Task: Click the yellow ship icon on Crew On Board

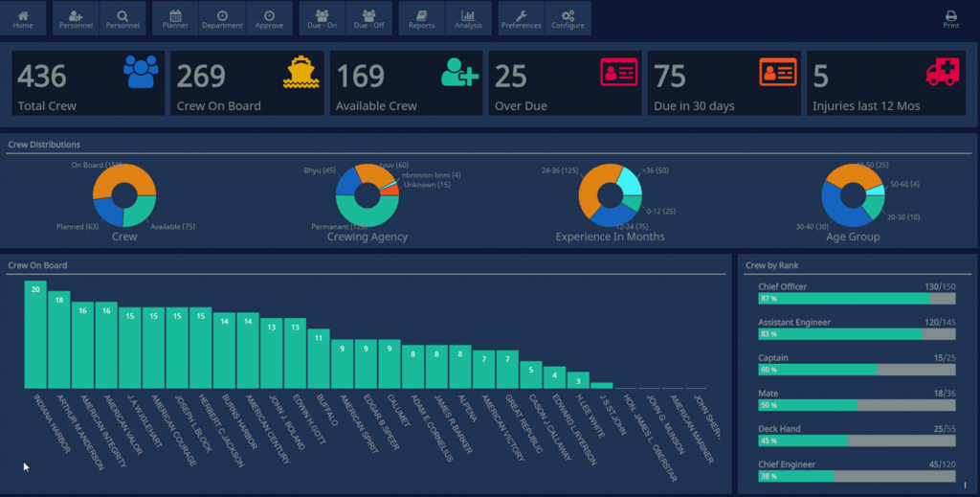Action: pyautogui.click(x=301, y=72)
